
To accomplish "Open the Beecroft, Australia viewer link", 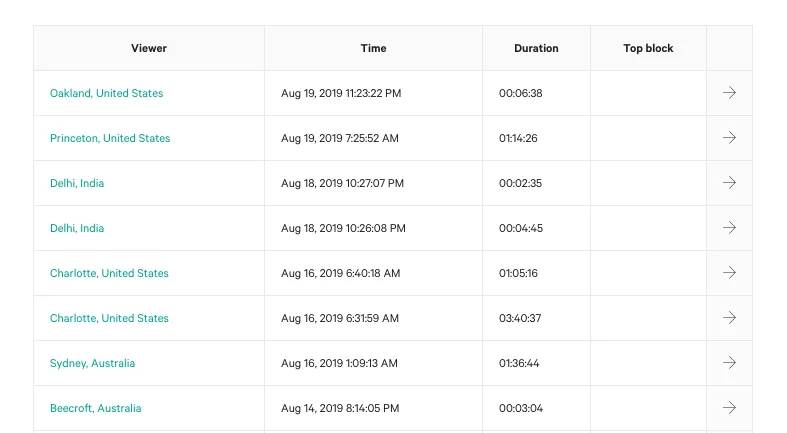I will [95, 408].
